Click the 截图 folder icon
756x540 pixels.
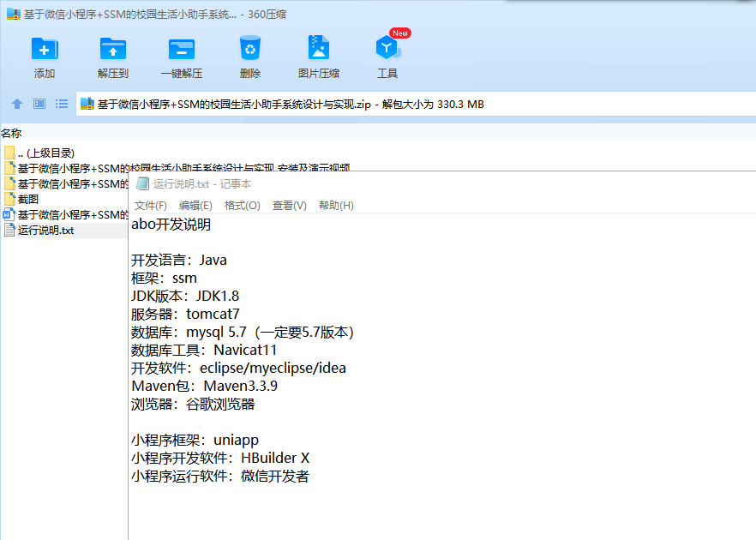pos(9,199)
